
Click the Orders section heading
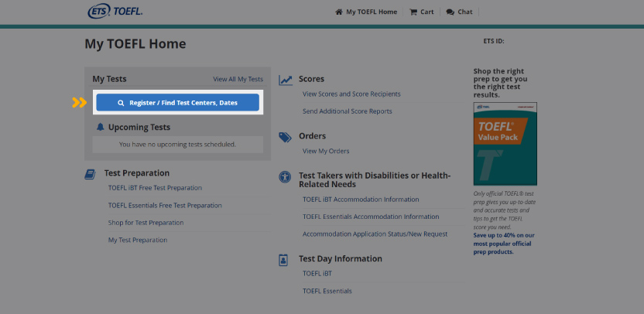pos(312,136)
